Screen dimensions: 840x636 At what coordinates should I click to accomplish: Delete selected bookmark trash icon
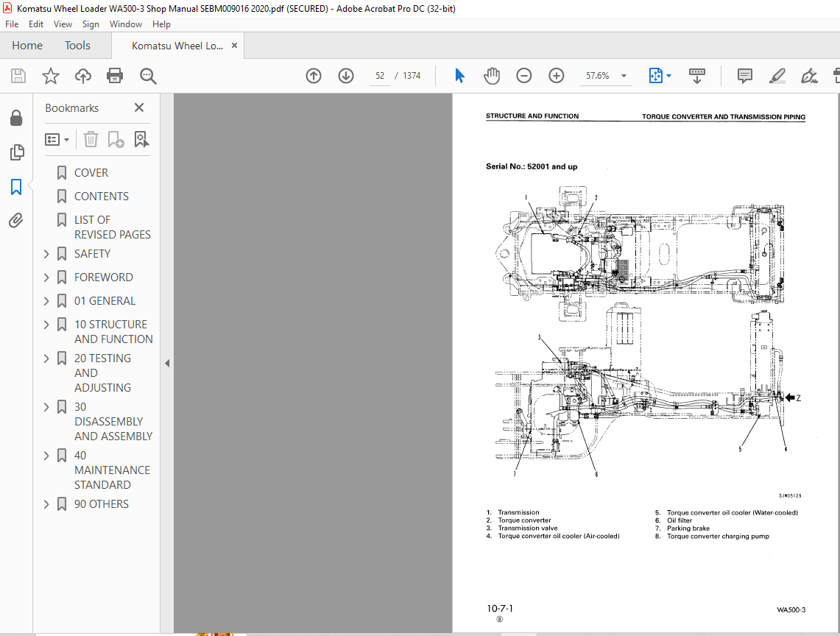click(91, 140)
